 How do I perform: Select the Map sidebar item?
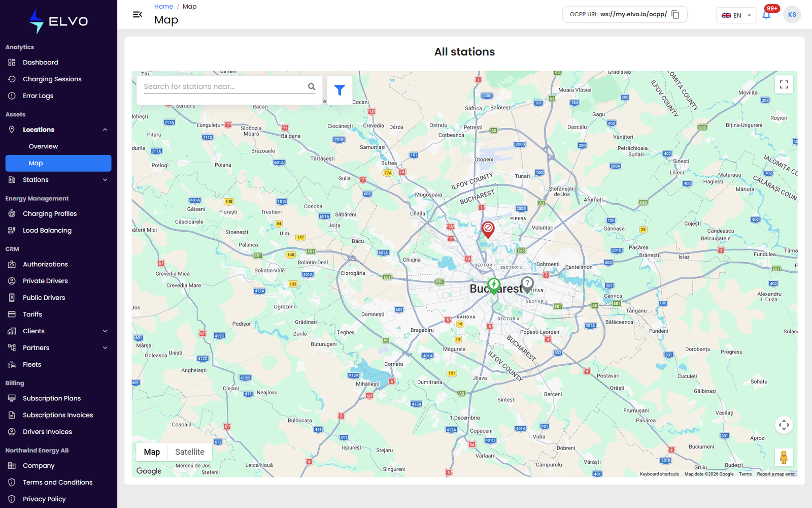coord(58,163)
